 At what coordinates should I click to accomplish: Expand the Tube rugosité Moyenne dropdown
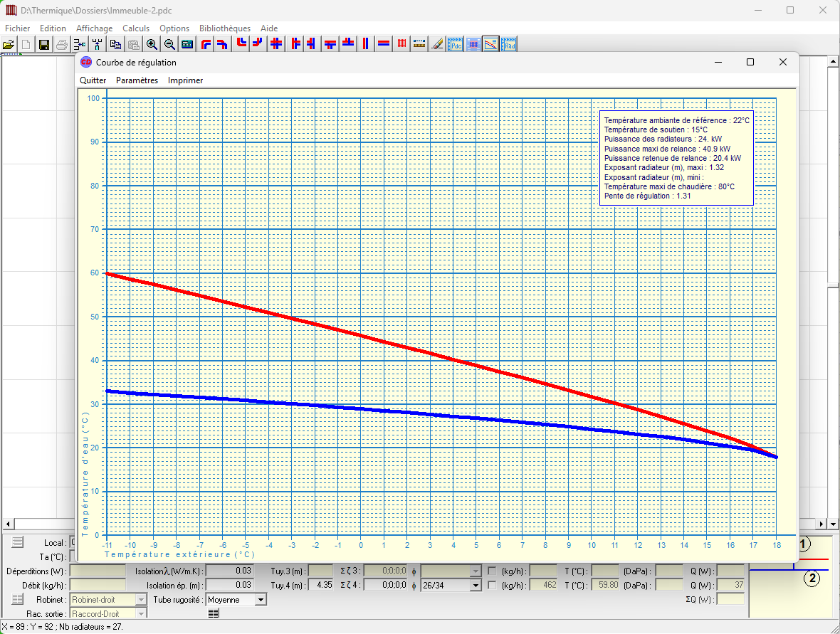coord(261,600)
